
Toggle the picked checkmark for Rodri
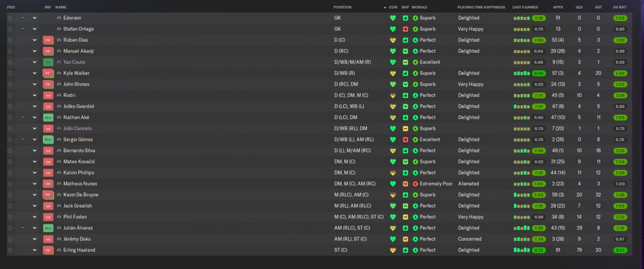[10, 96]
